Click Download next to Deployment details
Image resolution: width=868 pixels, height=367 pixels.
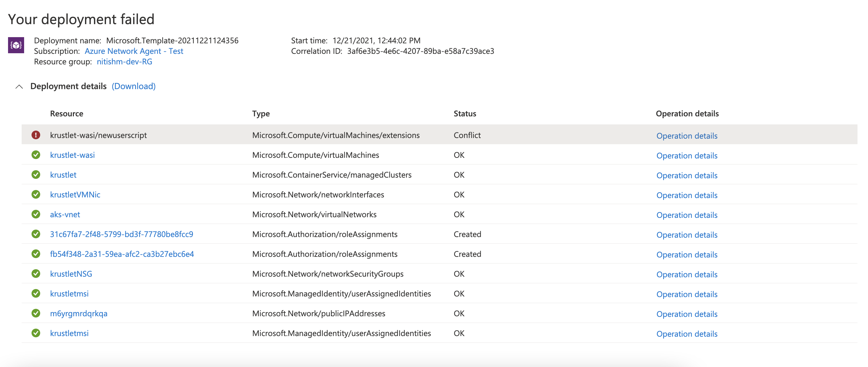tap(134, 86)
